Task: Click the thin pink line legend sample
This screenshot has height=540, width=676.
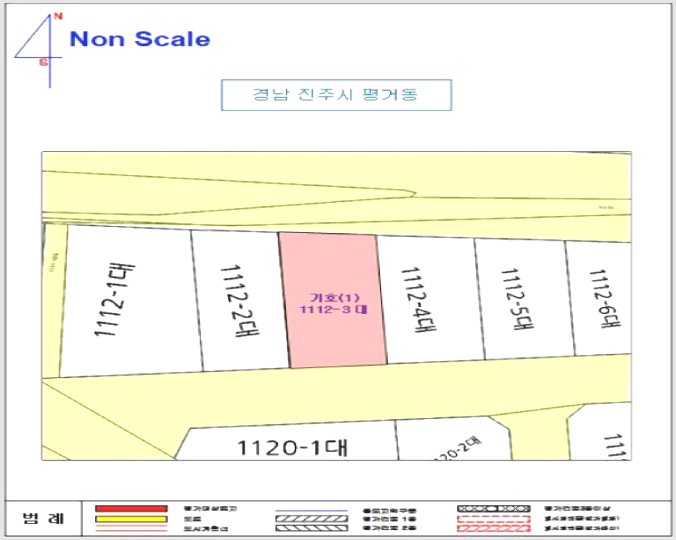Action: [131, 528]
